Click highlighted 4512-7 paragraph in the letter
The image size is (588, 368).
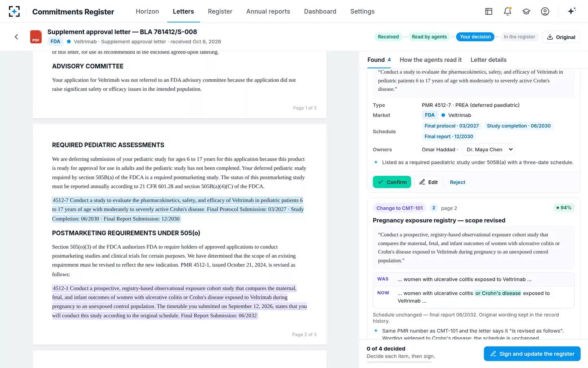(x=178, y=209)
